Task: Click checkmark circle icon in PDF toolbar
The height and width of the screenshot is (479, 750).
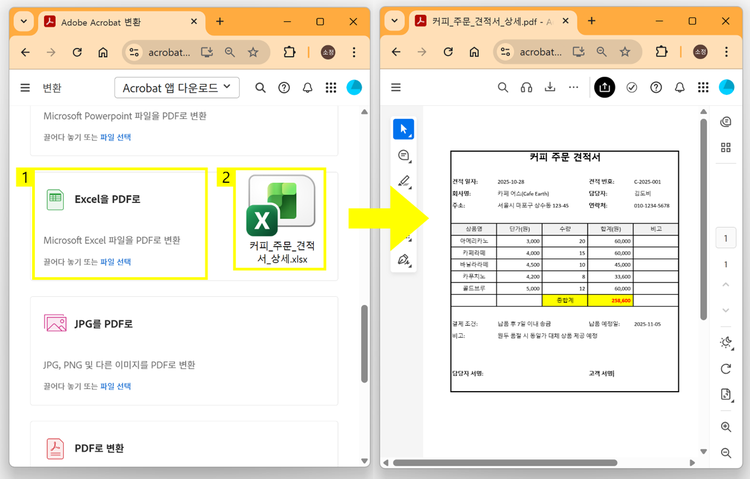Action: click(632, 88)
